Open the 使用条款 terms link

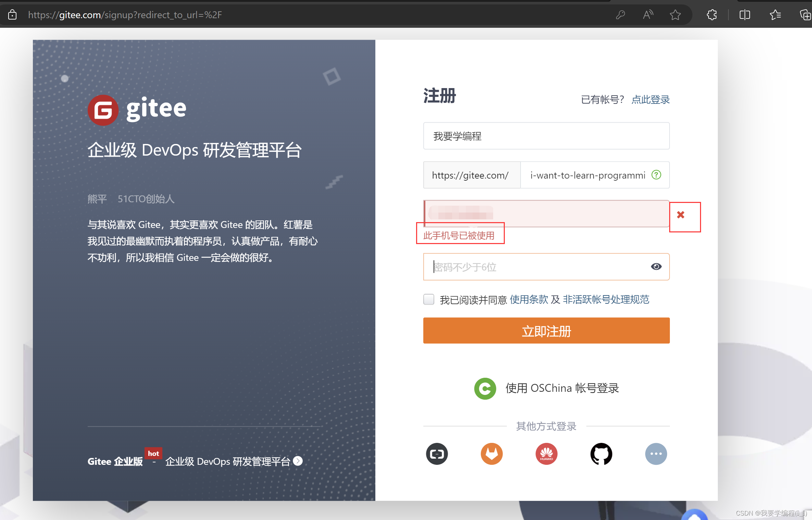tap(529, 300)
